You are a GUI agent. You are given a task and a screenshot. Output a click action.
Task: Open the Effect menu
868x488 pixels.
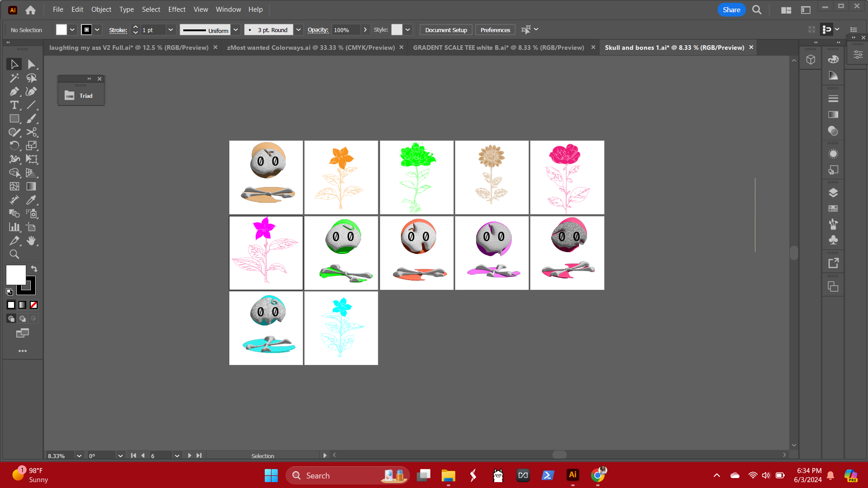(176, 10)
